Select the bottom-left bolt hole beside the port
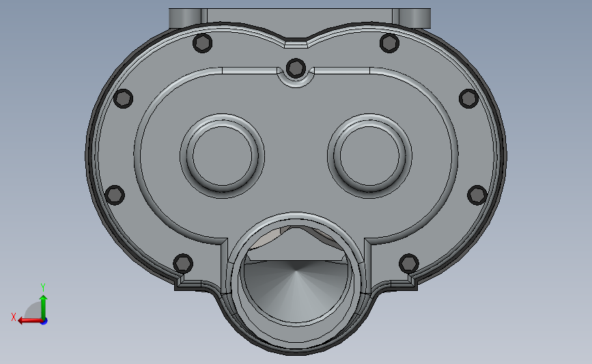Viewport: 592px width, 364px height. tap(183, 263)
